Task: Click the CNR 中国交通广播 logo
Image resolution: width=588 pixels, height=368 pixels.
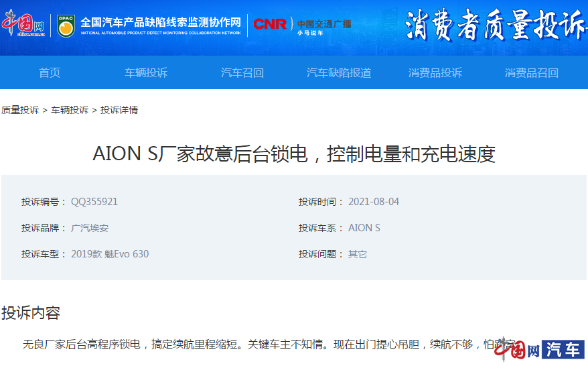Action: [302, 25]
